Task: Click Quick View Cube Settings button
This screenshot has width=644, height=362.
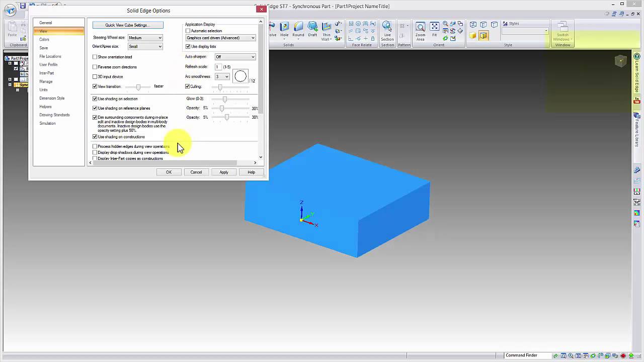Action: click(128, 25)
